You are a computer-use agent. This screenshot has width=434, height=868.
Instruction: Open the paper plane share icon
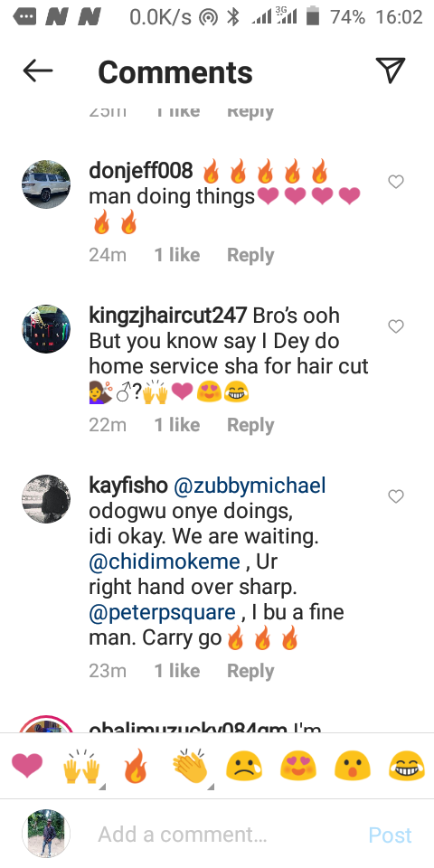coord(391,70)
